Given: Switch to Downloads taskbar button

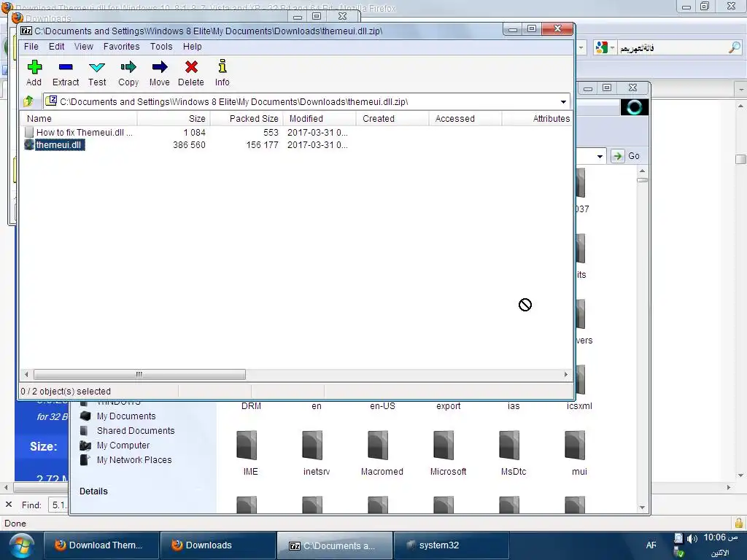Looking at the screenshot, I should click(x=217, y=545).
